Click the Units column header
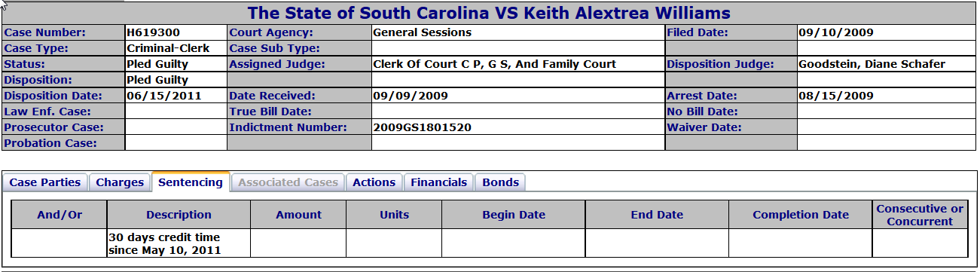The image size is (980, 272). click(x=394, y=215)
